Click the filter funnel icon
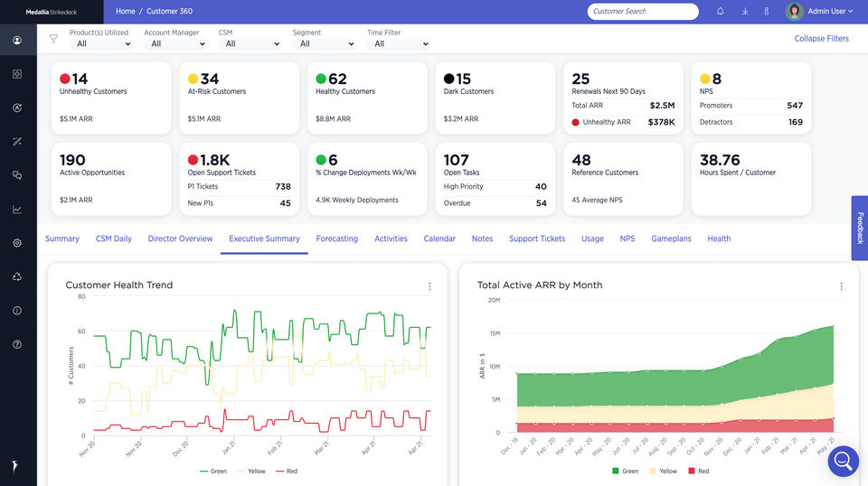 [53, 39]
